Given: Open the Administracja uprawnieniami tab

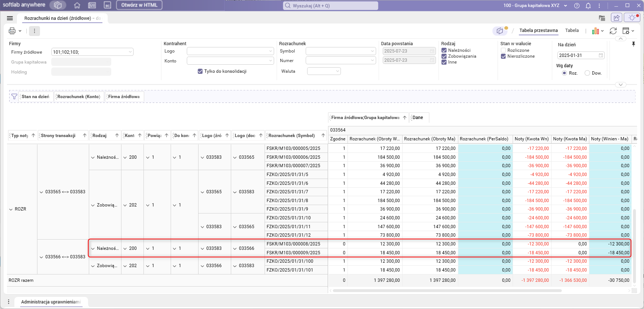Looking at the screenshot, I should pos(51,302).
